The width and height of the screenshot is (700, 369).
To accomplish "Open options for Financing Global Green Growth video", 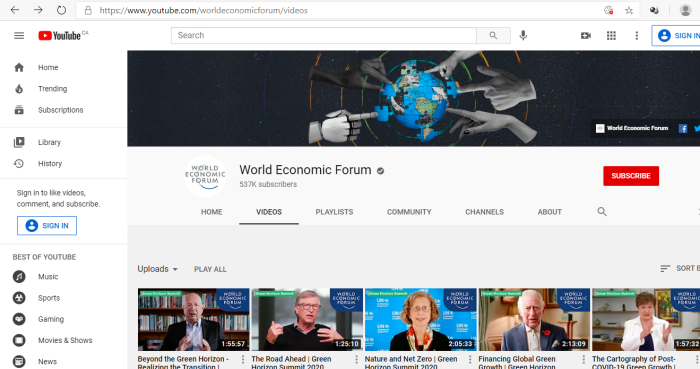I will (583, 359).
